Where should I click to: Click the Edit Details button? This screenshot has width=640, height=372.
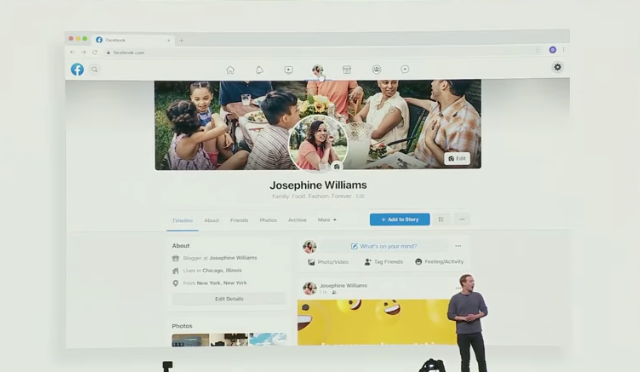229,299
